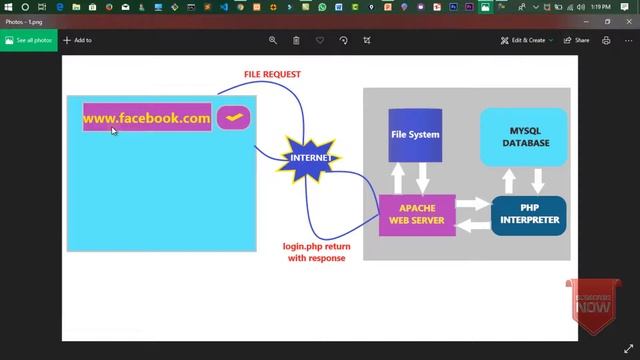Click the PHP INTERPRETER box
Viewport: 640px width, 360px height.
click(x=529, y=215)
